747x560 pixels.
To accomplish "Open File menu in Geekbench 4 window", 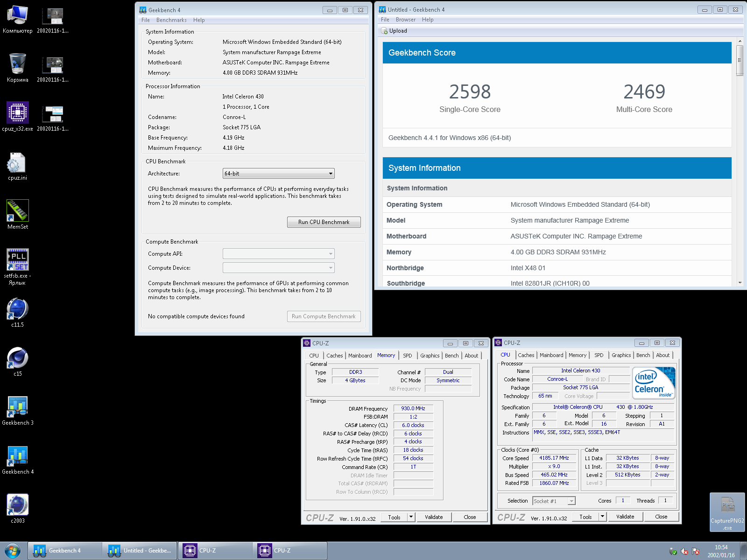I will [x=146, y=20].
